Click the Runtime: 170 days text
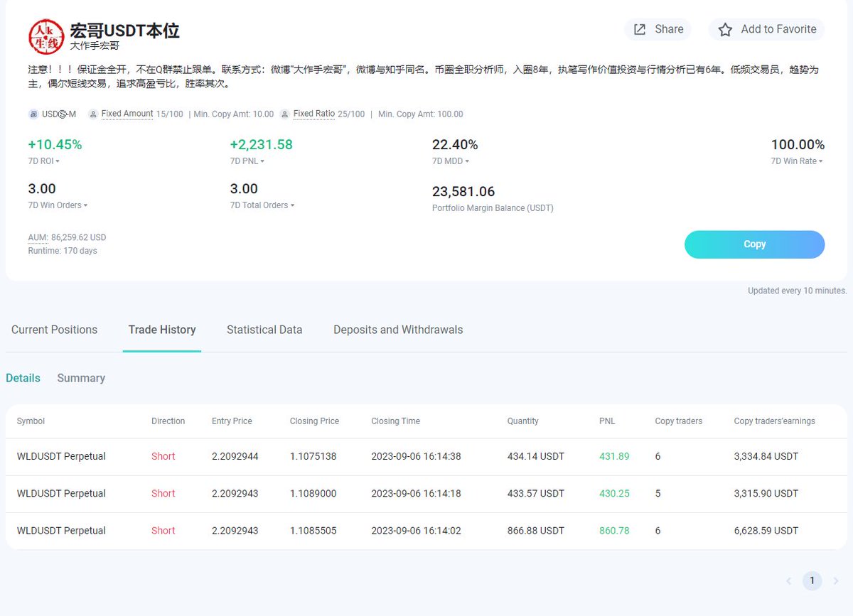 tap(63, 251)
